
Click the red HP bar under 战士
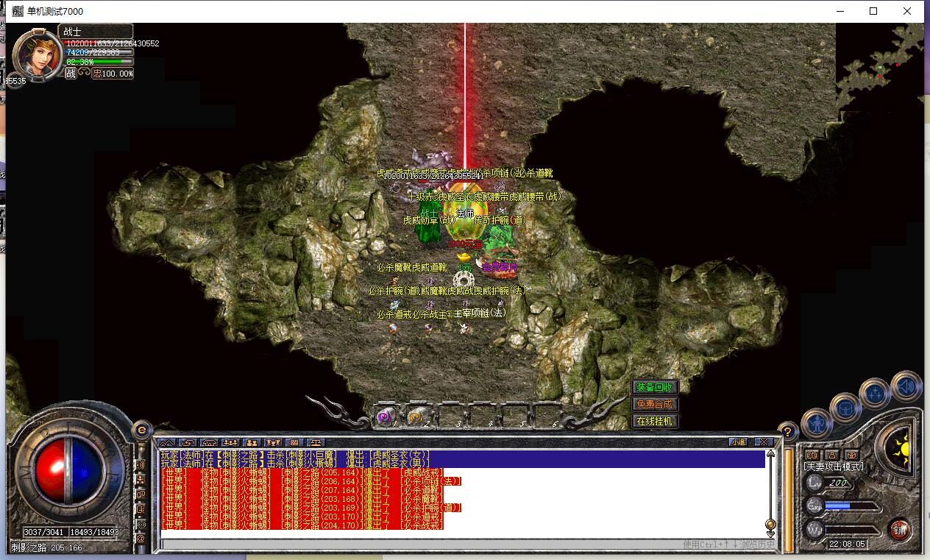point(99,43)
